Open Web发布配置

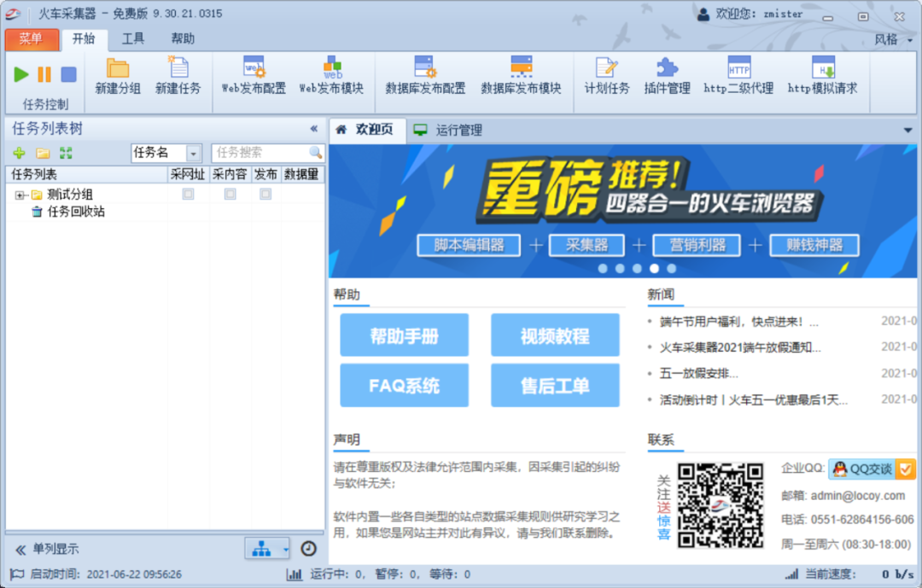(254, 76)
